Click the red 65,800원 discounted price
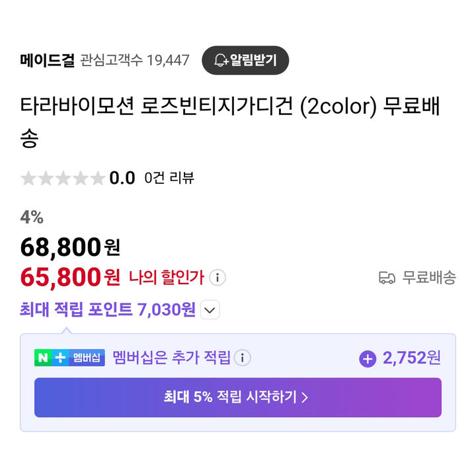Image resolution: width=476 pixels, height=476 pixels. [70, 277]
